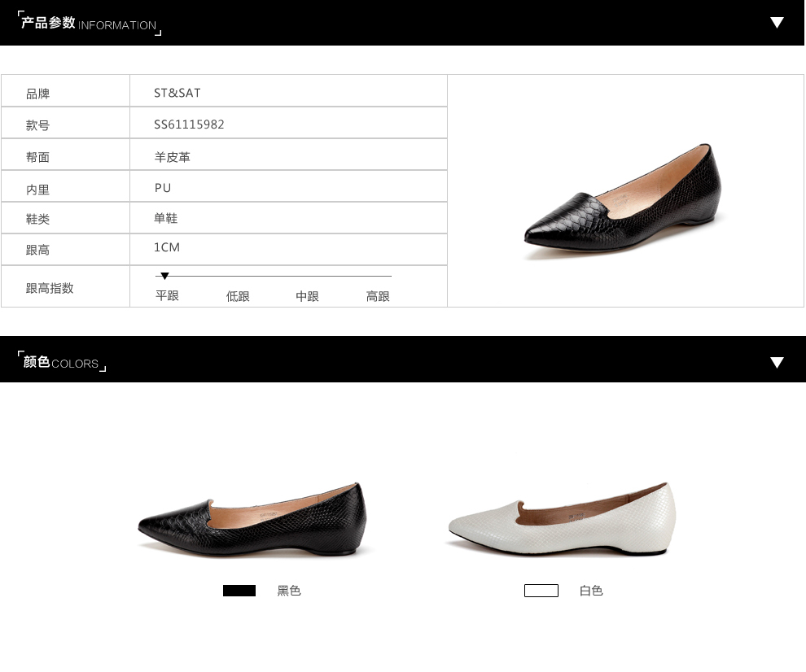Click the 颜色 COLORS header title
The height and width of the screenshot is (672, 806).
(x=61, y=363)
